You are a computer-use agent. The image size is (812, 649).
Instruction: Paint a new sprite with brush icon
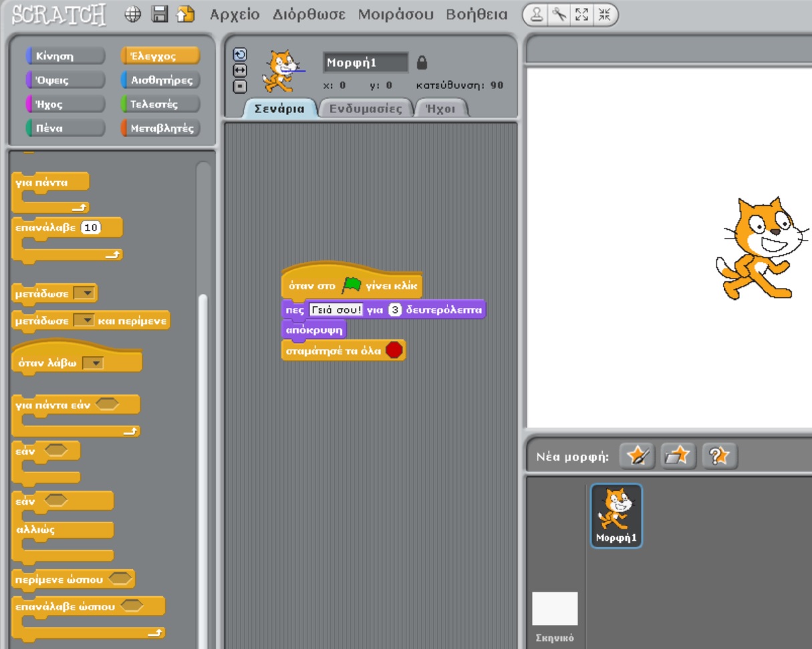tap(638, 456)
